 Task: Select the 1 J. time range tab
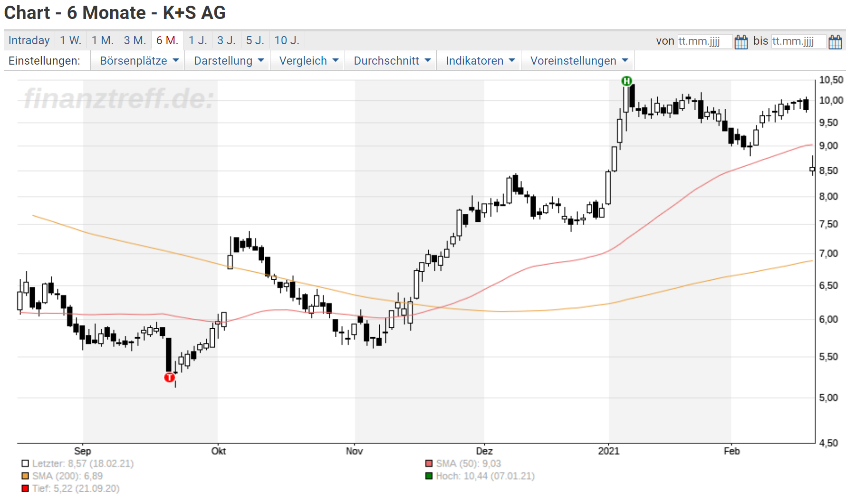[198, 40]
